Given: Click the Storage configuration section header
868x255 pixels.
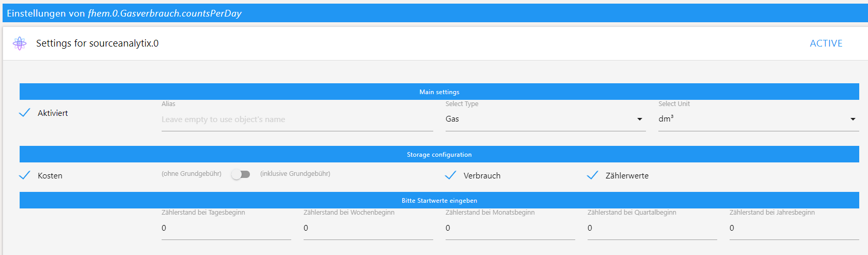Looking at the screenshot, I should tap(439, 154).
